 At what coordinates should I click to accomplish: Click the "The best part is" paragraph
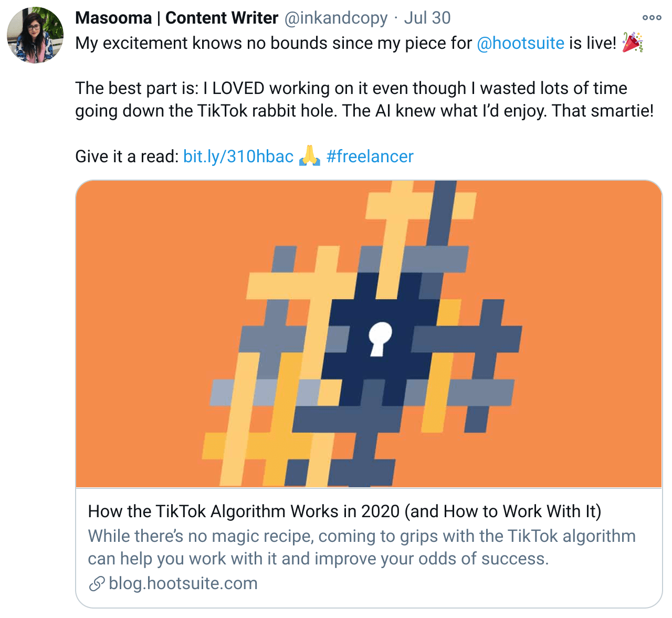click(x=351, y=88)
